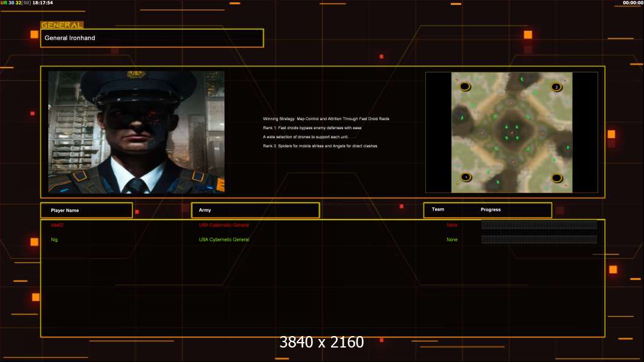The image size is (644, 362).
Task: Select the unnumbered top-left start position marker
Action: pyautogui.click(x=465, y=86)
